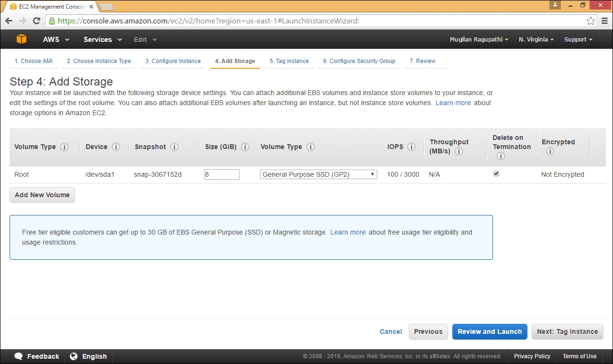
Task: Expand the Services dropdown menu
Action: [102, 40]
